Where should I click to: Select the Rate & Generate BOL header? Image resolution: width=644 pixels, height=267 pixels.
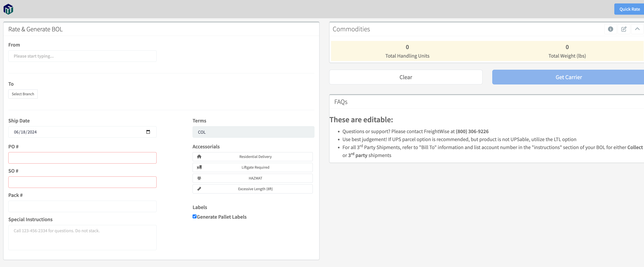[x=35, y=29]
